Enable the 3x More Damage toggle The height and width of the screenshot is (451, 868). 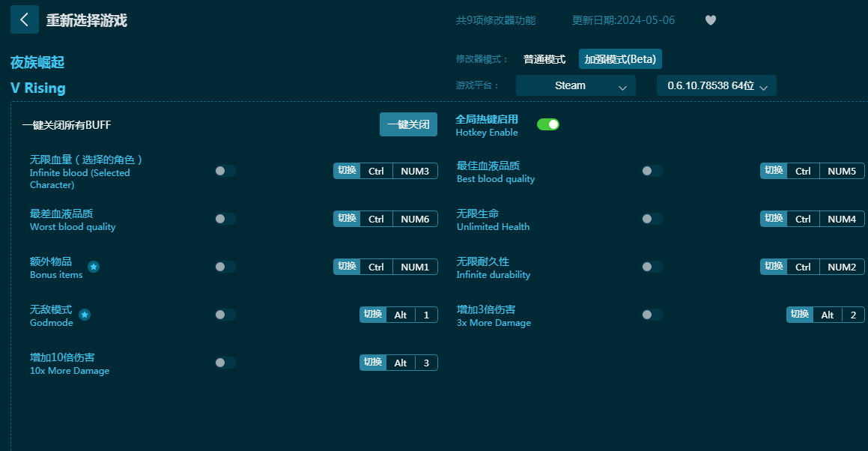click(x=652, y=315)
